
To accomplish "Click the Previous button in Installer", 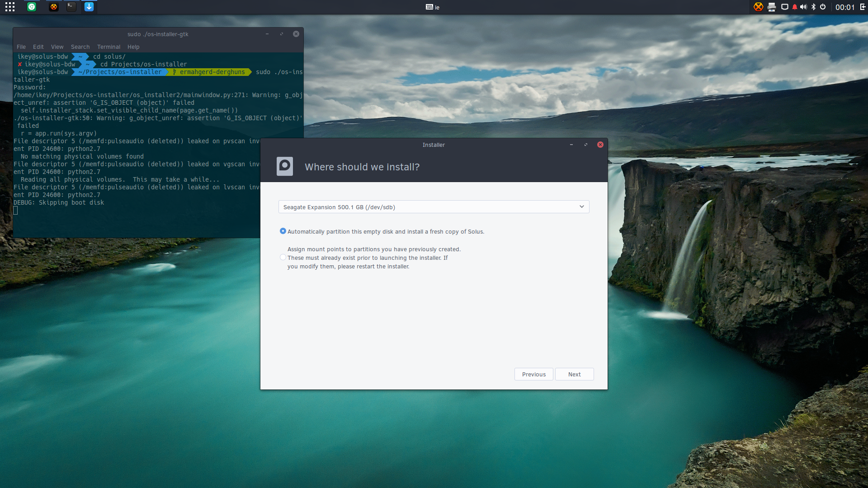I will 534,374.
